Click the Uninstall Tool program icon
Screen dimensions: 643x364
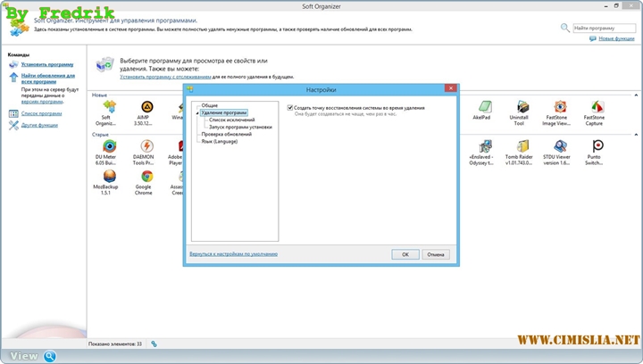518,109
